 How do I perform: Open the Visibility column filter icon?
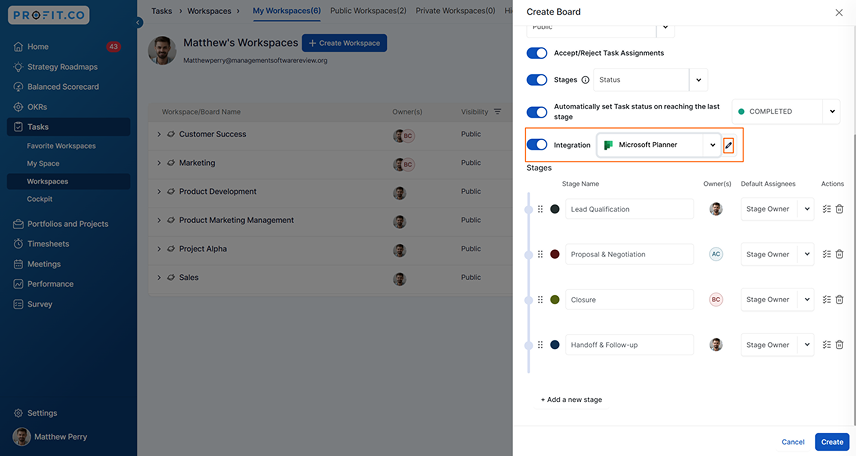click(497, 111)
